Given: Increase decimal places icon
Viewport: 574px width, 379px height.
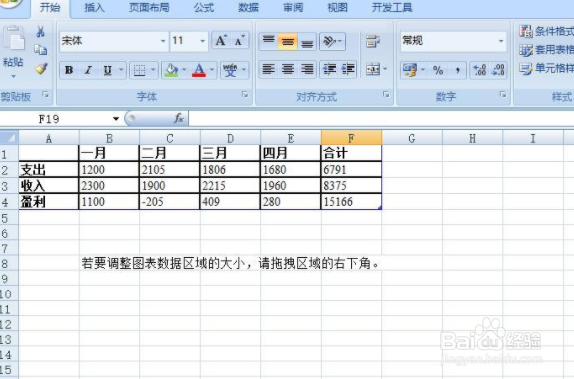Looking at the screenshot, I should coord(480,70).
